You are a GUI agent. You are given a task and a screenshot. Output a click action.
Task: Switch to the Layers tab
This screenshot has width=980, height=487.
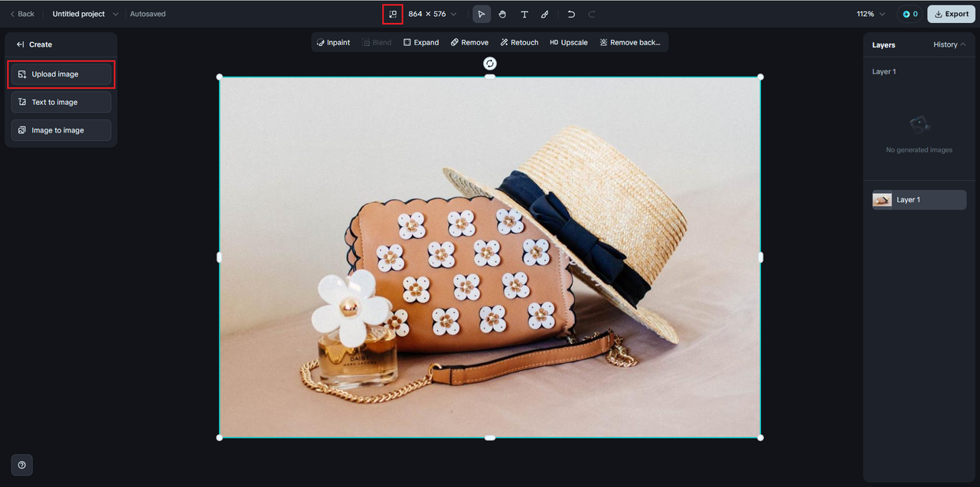(x=884, y=44)
